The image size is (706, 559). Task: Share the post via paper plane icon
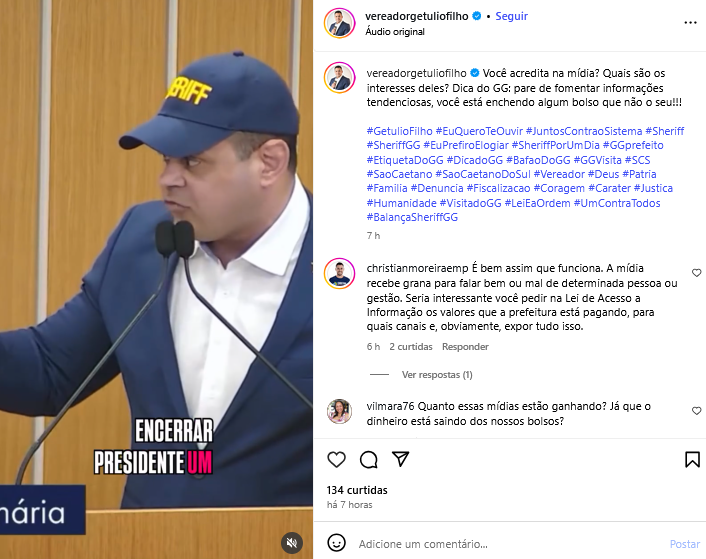(x=400, y=459)
